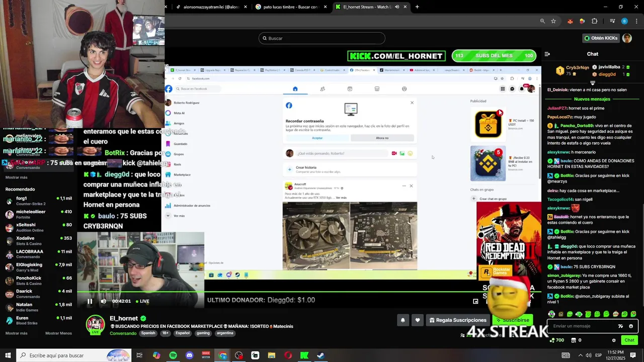Click the gaming stream tag
This screenshot has width=644, height=362.
tap(203, 333)
